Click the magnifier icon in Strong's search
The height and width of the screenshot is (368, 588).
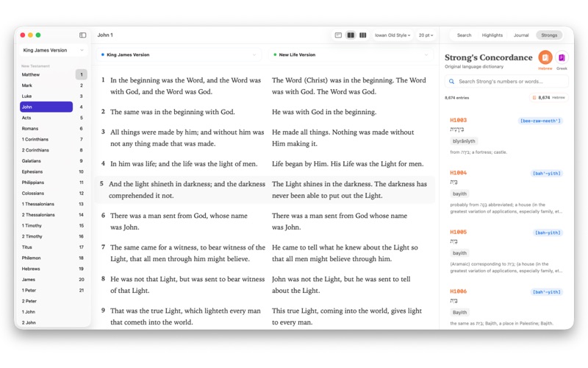pyautogui.click(x=451, y=82)
